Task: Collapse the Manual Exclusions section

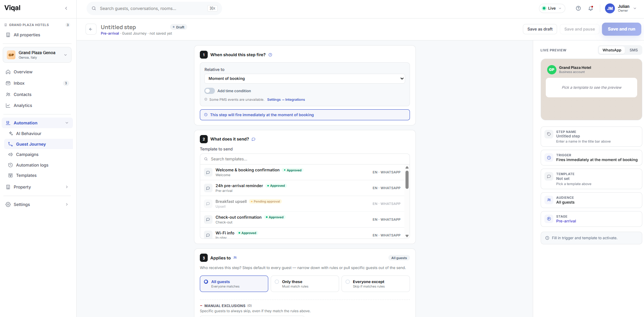Action: click(x=201, y=306)
